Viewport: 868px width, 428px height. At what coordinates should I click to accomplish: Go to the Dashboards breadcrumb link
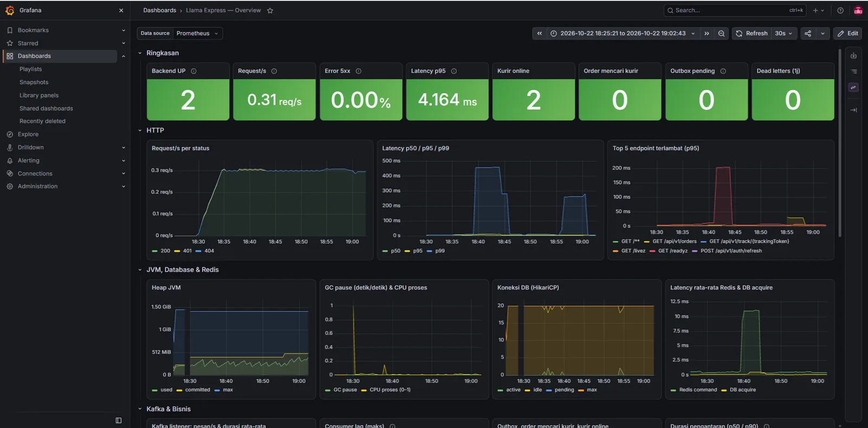(x=159, y=10)
